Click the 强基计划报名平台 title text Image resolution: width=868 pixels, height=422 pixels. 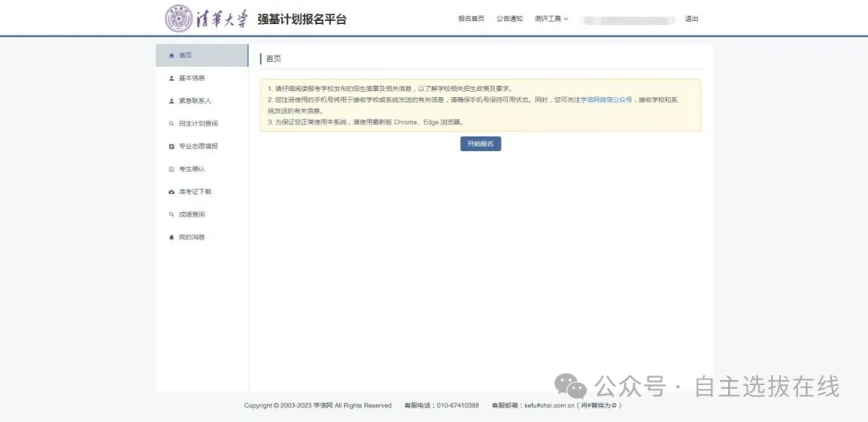point(302,19)
